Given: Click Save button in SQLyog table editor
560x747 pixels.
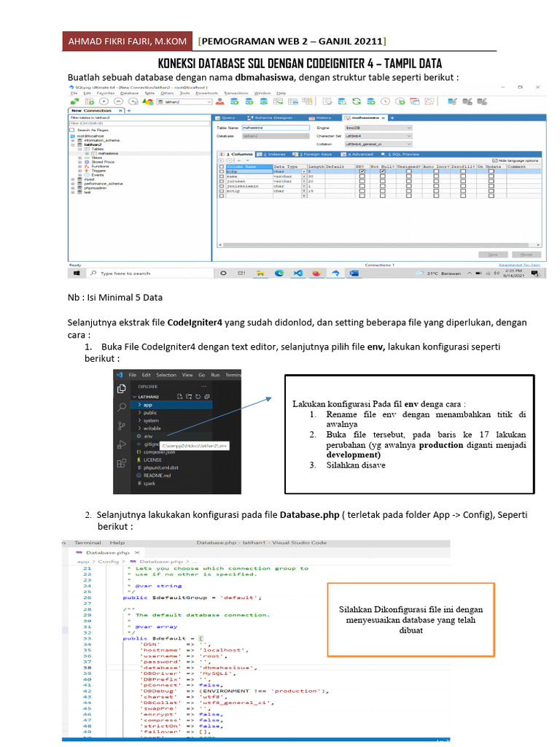Looking at the screenshot, I should click(x=493, y=255).
